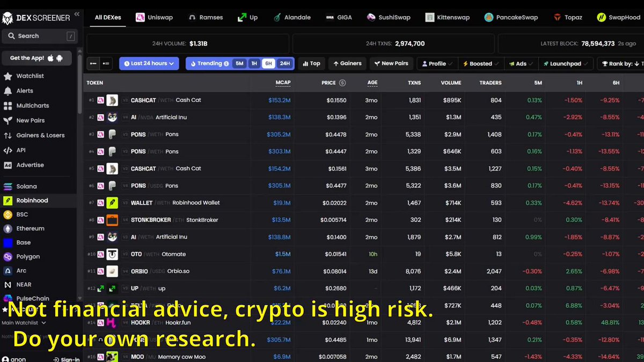Click the Get the App! button
Image resolution: width=644 pixels, height=362 pixels.
click(x=36, y=58)
